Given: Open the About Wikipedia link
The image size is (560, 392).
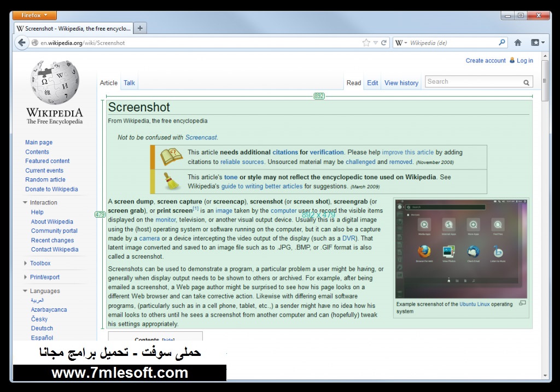Looking at the screenshot, I should pos(52,222).
